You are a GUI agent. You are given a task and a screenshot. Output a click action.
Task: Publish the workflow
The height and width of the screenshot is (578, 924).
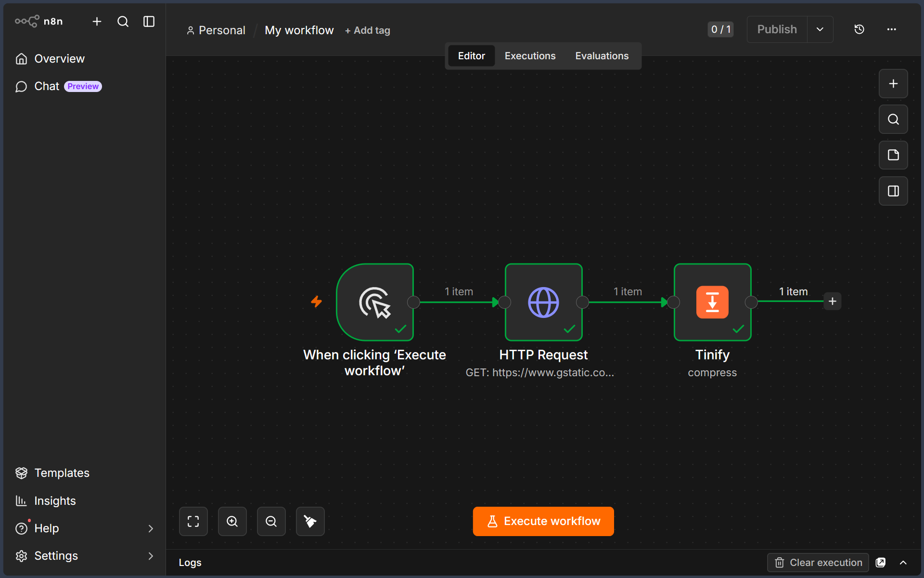(777, 29)
